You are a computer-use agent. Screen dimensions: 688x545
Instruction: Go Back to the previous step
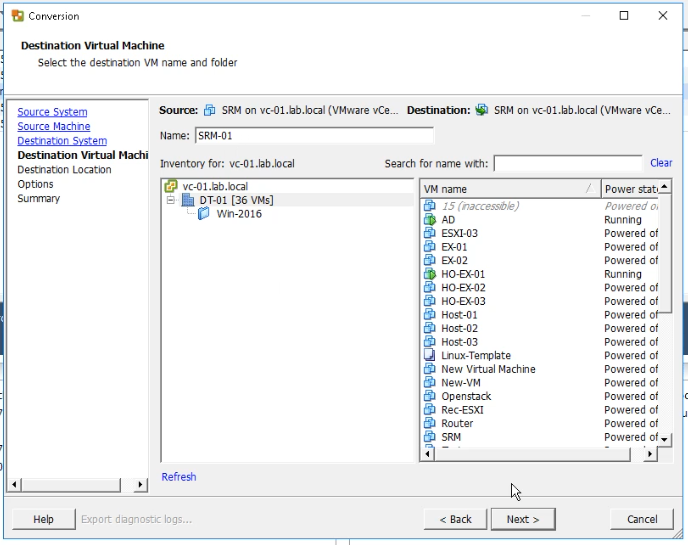click(455, 520)
